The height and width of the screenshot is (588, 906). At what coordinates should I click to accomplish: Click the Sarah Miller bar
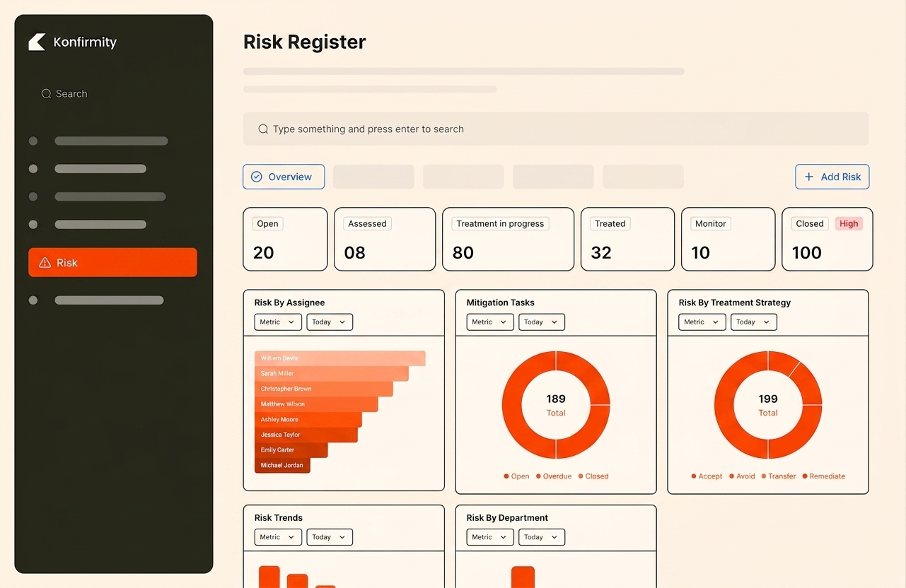click(331, 373)
